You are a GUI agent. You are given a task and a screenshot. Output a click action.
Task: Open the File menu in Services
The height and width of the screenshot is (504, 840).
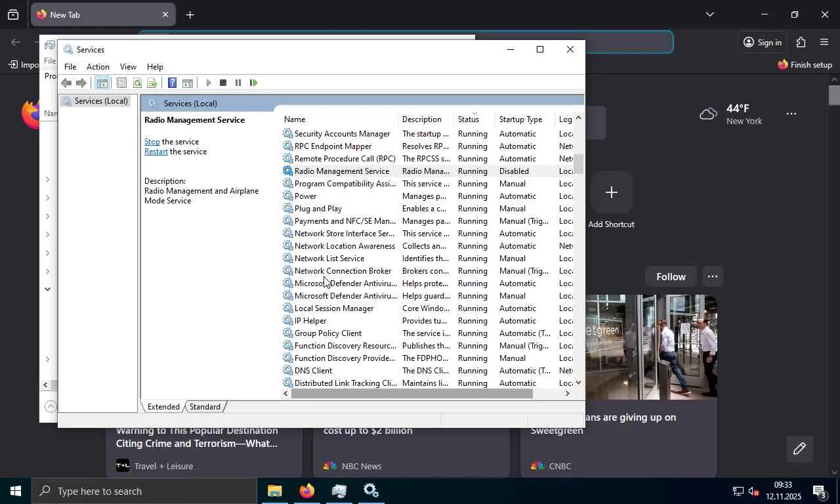(x=70, y=66)
